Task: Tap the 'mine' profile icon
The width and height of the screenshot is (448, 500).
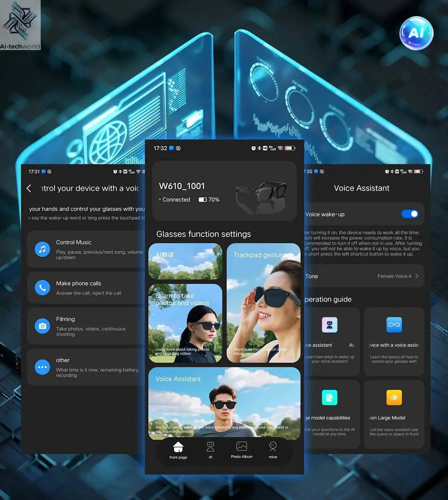Action: click(273, 447)
